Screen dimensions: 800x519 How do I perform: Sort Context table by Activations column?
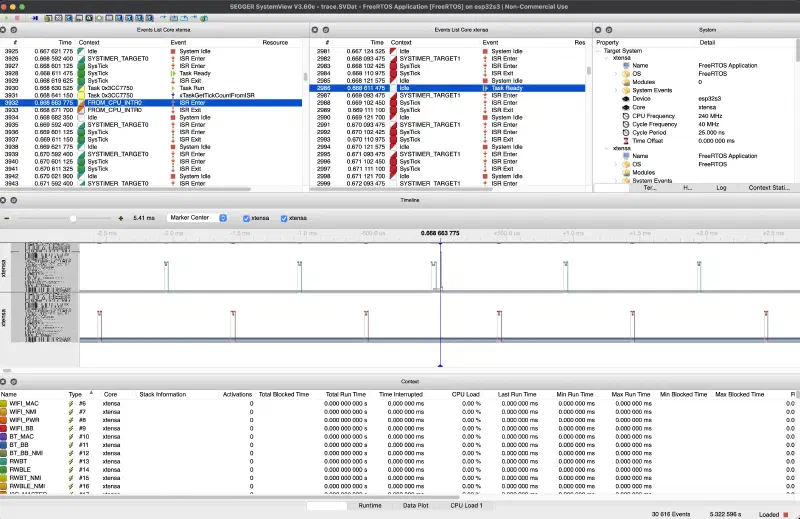pos(237,394)
